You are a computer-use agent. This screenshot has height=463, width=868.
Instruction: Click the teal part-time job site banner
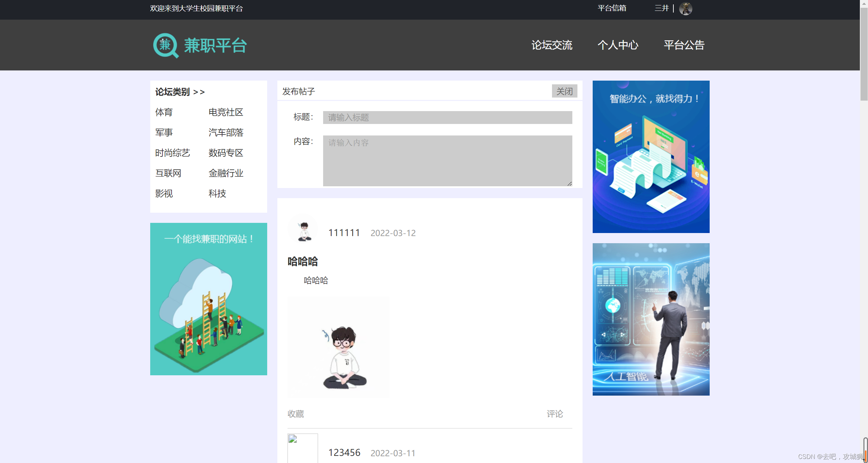point(209,299)
